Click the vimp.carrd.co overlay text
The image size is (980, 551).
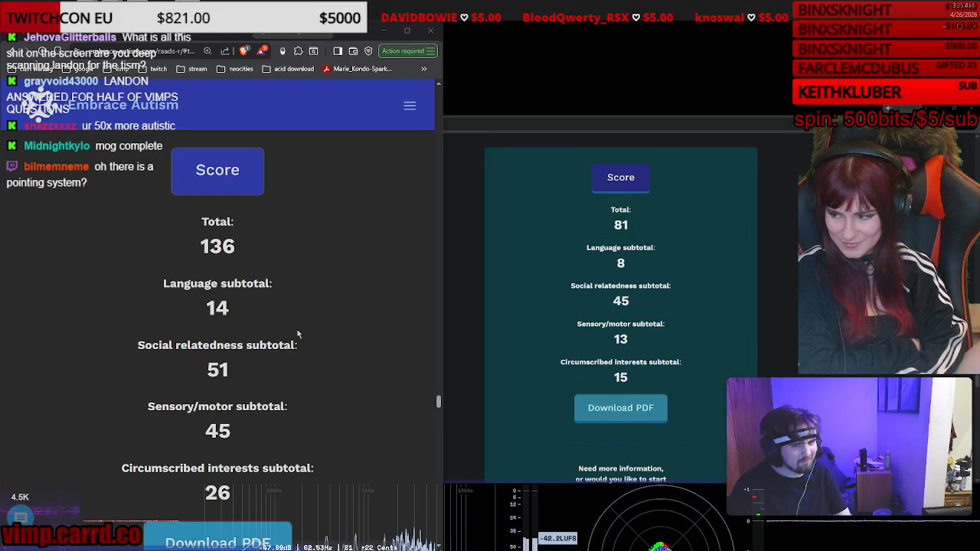pos(71,535)
